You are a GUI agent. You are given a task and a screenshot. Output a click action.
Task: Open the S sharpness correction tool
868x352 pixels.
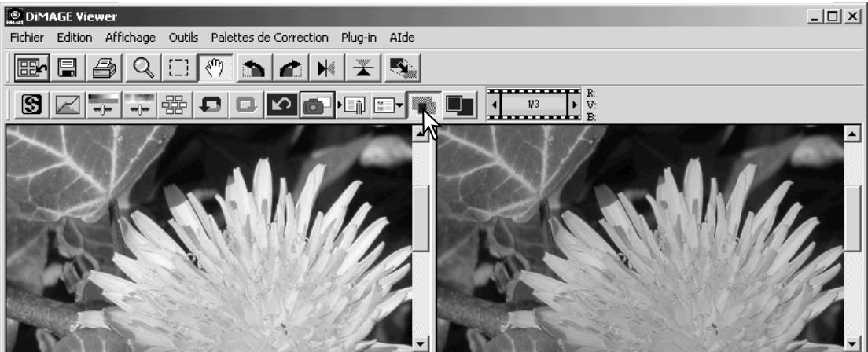pyautogui.click(x=31, y=104)
